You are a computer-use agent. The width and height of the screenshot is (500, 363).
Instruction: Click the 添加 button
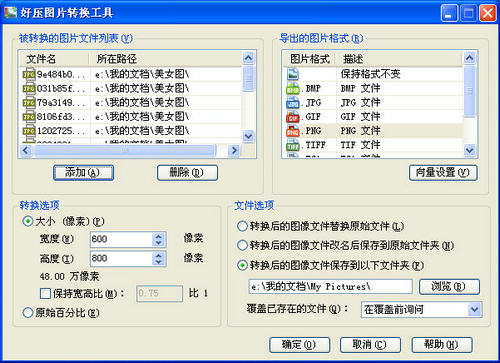click(x=83, y=173)
